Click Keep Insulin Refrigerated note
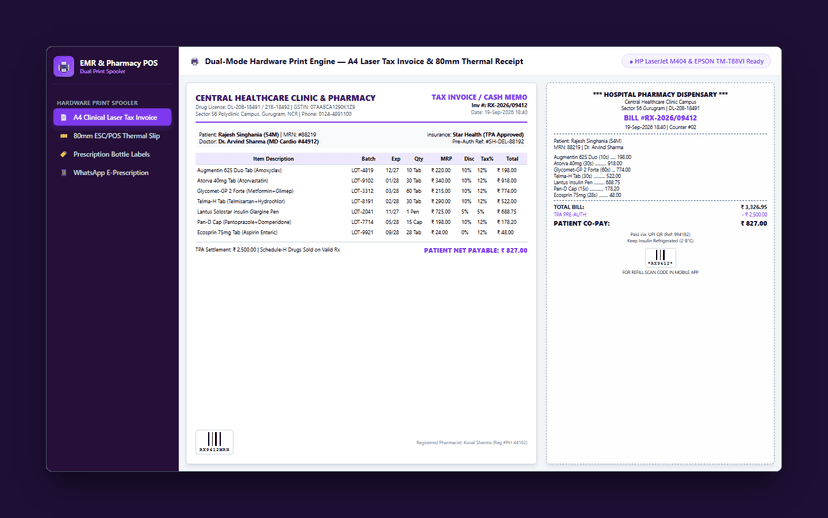Viewport: 828px width, 518px height. 660,241
